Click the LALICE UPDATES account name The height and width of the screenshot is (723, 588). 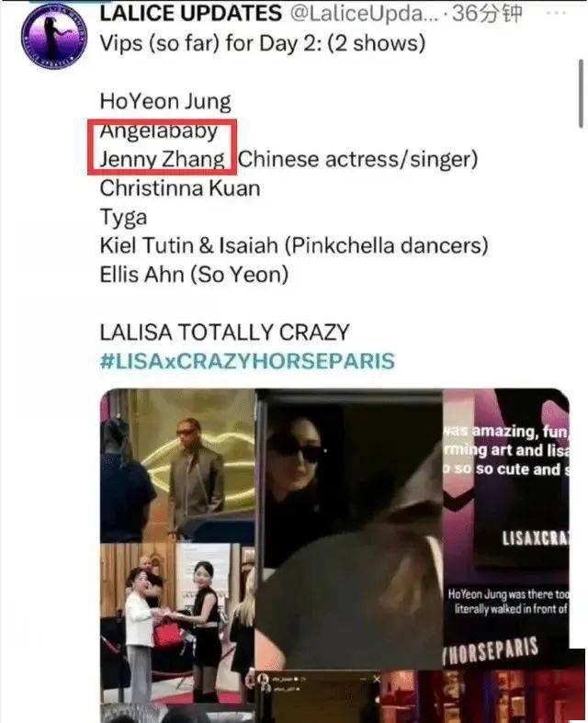[190, 14]
